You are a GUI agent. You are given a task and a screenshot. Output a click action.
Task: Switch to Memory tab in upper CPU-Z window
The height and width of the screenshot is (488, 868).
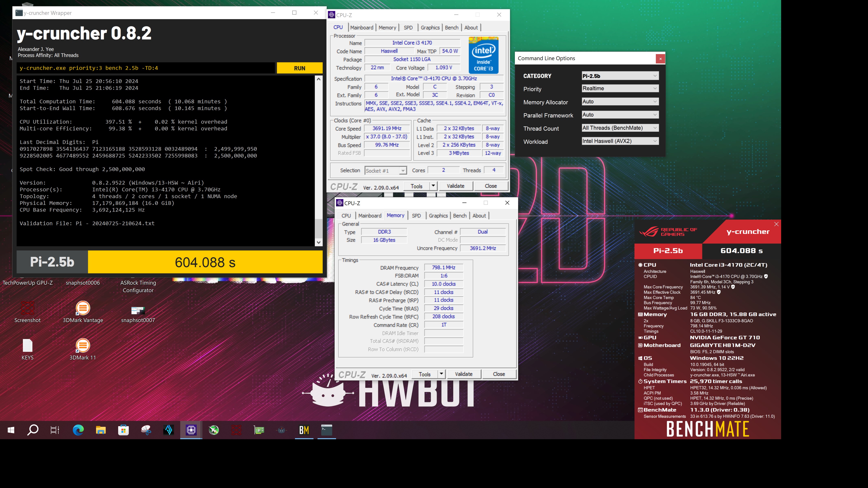click(x=387, y=28)
